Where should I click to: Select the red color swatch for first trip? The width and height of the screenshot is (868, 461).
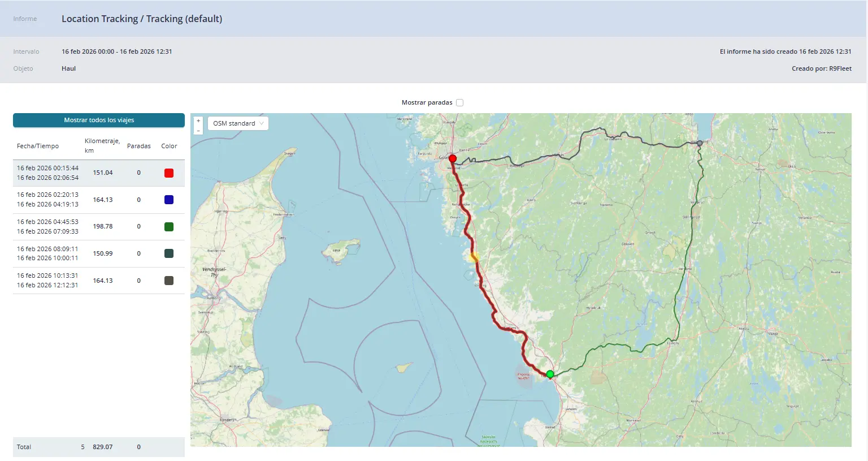(168, 173)
